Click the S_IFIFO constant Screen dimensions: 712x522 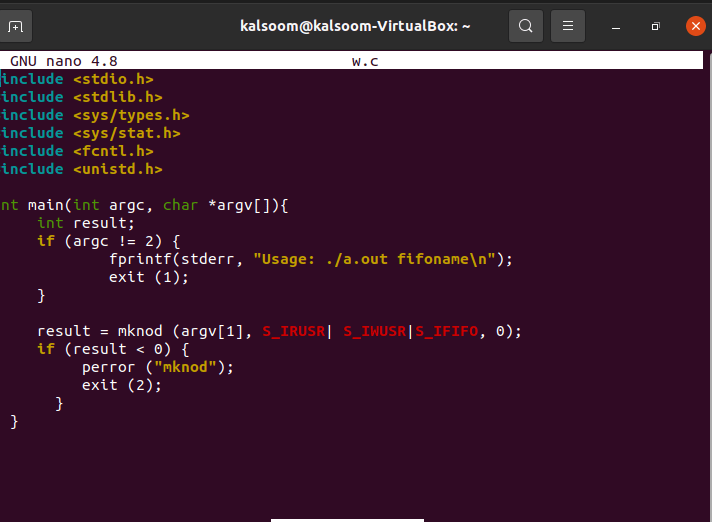(446, 332)
